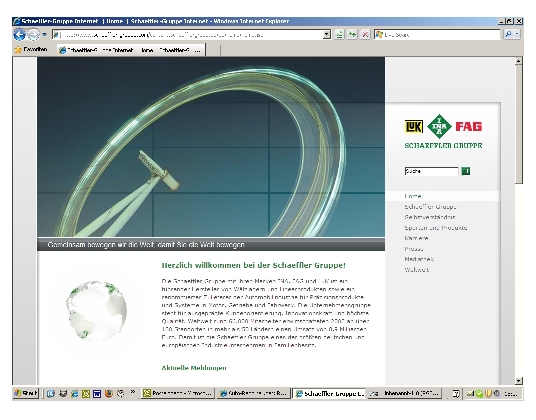This screenshot has width=536, height=420.
Task: Go back with the blue Back arrow
Action: (19, 35)
